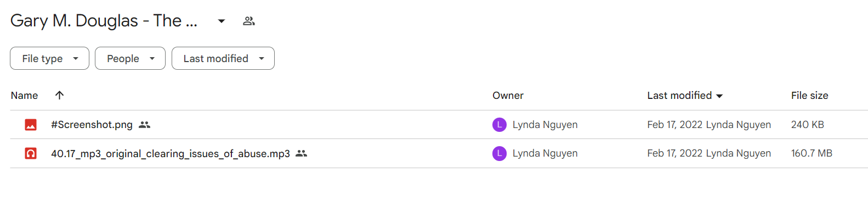This screenshot has width=868, height=222.
Task: Click the 160.7 MB file size cell
Action: coord(812,153)
